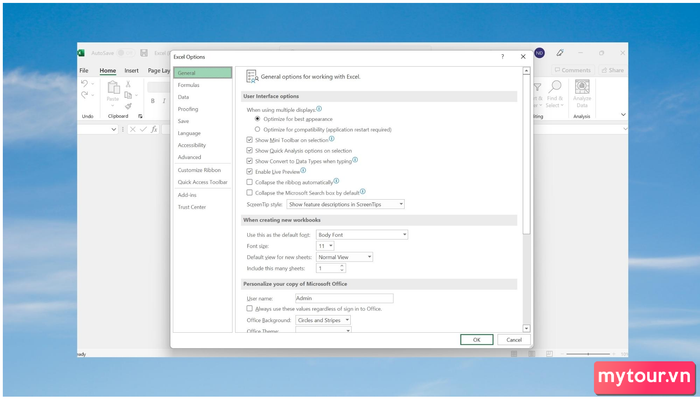This screenshot has width=700, height=401.
Task: Click the Redo arrow icon in the ribbon
Action: 84,95
